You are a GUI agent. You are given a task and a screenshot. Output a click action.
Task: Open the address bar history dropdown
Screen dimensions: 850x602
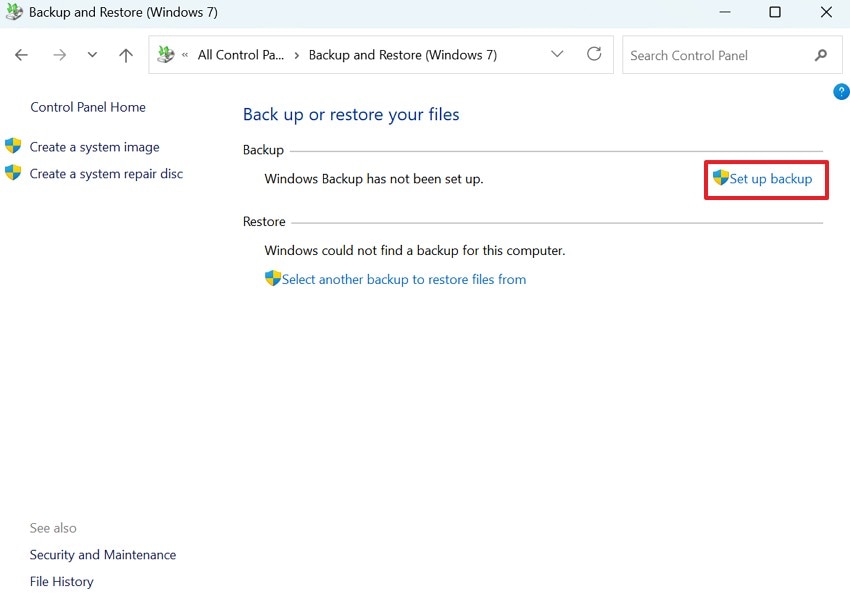pyautogui.click(x=557, y=54)
